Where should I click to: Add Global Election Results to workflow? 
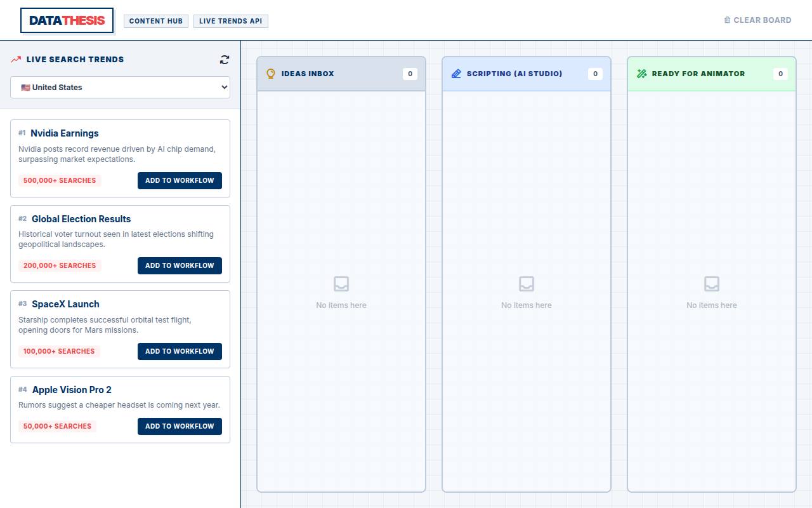[x=180, y=265]
